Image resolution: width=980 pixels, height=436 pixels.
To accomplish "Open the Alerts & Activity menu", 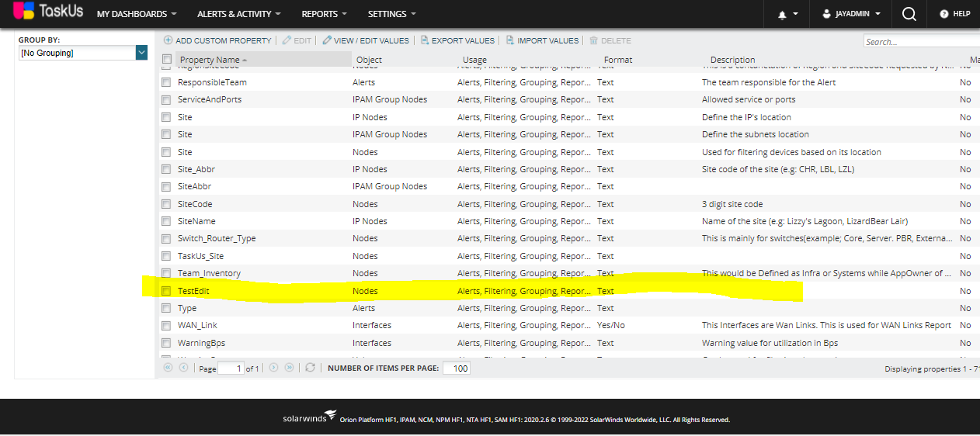I will 239,14.
